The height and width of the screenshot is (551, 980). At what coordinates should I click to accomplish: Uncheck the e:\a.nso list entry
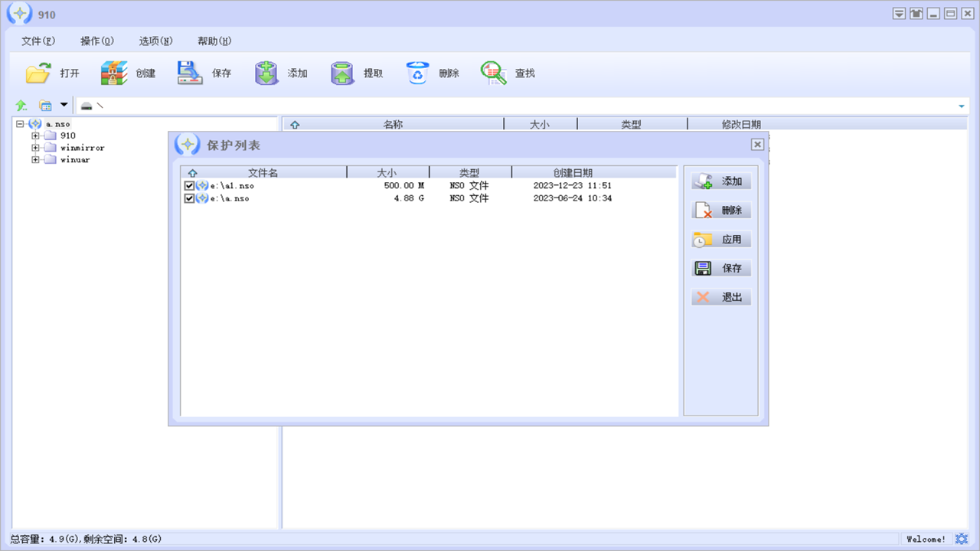point(188,198)
